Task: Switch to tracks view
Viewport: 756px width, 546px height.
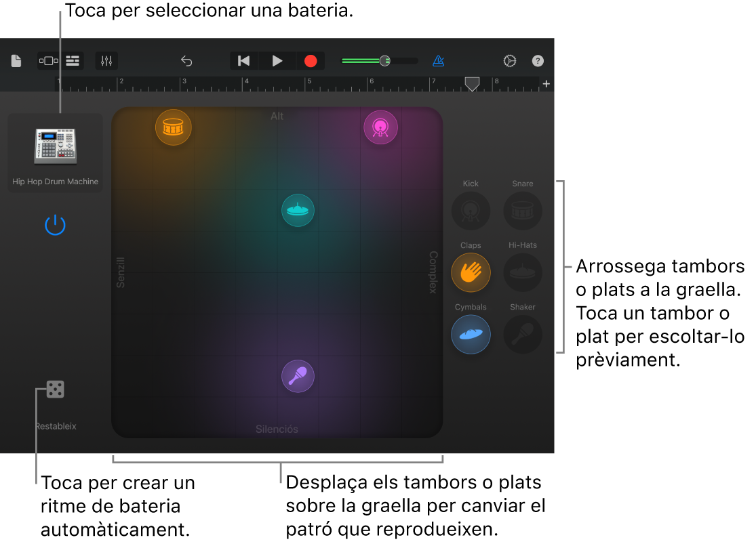Action: pos(73,60)
